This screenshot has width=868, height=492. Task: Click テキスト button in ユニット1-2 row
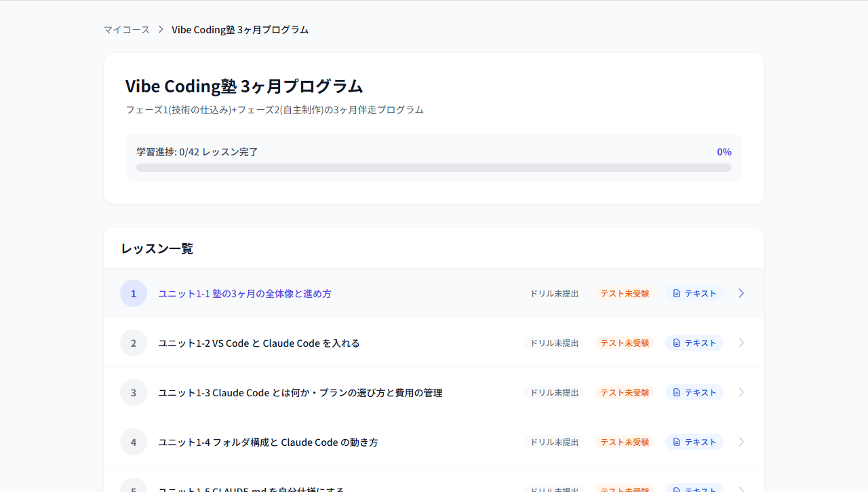pyautogui.click(x=694, y=343)
